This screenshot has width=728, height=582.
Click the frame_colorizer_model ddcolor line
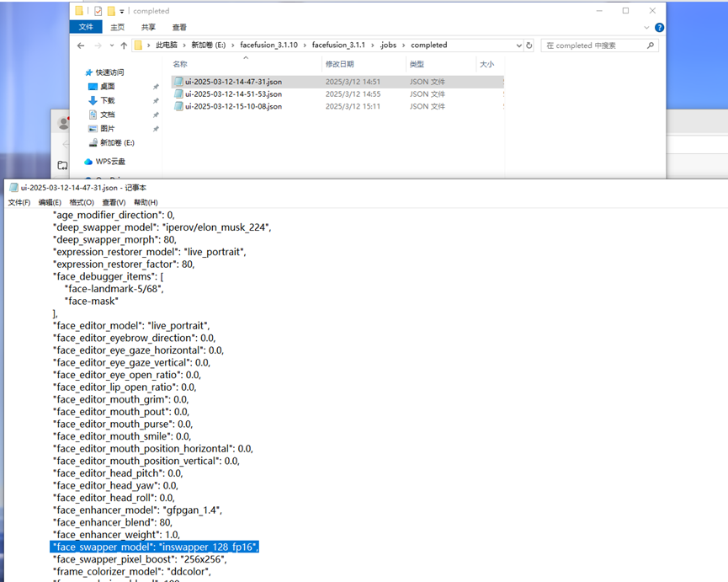tap(132, 572)
